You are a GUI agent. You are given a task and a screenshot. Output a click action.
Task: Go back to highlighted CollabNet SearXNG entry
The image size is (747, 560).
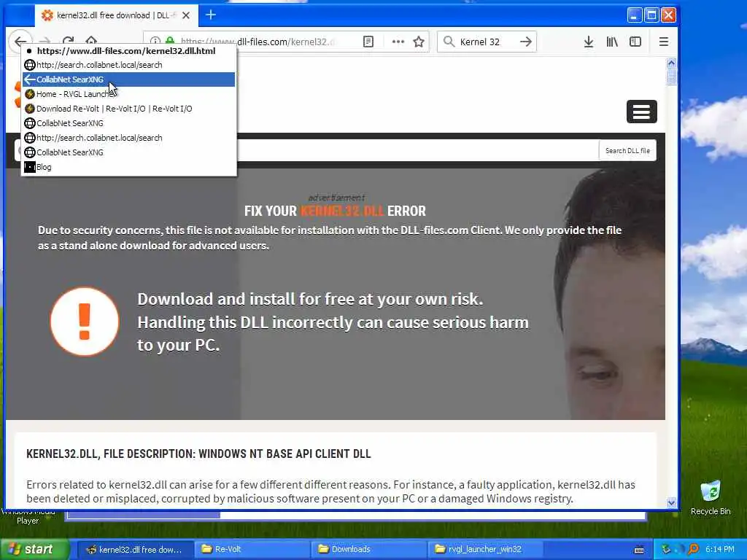pyautogui.click(x=129, y=79)
